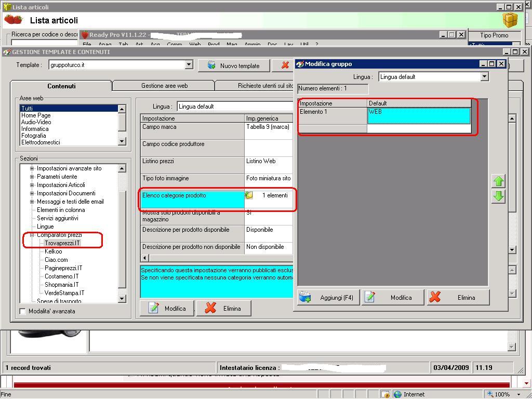Click the Nuovo template button

pyautogui.click(x=234, y=65)
